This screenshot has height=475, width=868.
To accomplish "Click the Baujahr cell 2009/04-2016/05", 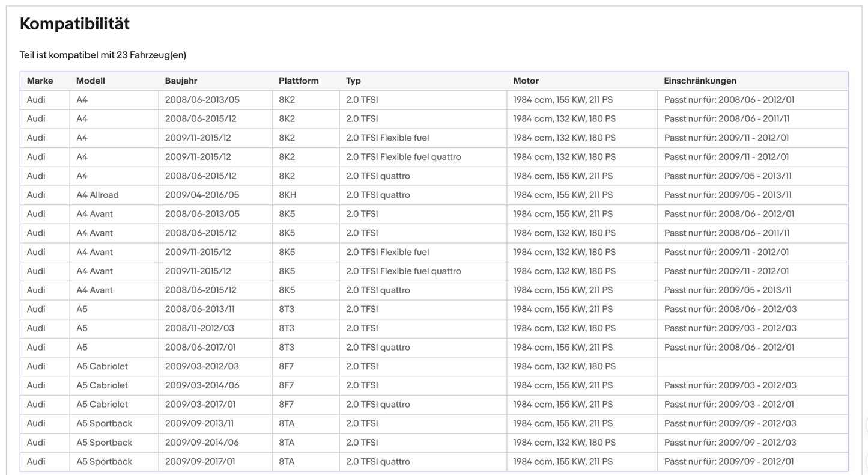I will 202,195.
